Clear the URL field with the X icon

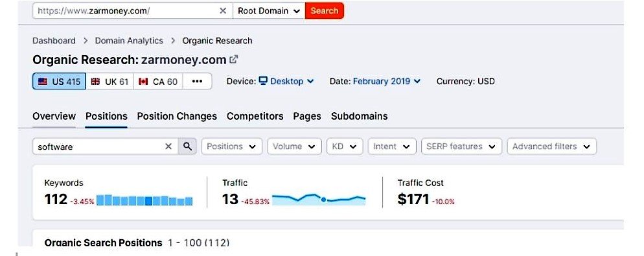click(223, 10)
